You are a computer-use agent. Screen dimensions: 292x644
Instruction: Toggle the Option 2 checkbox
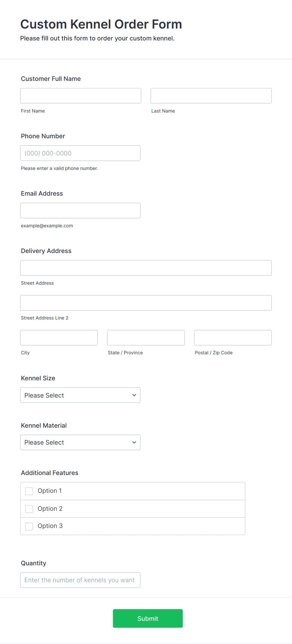(29, 509)
